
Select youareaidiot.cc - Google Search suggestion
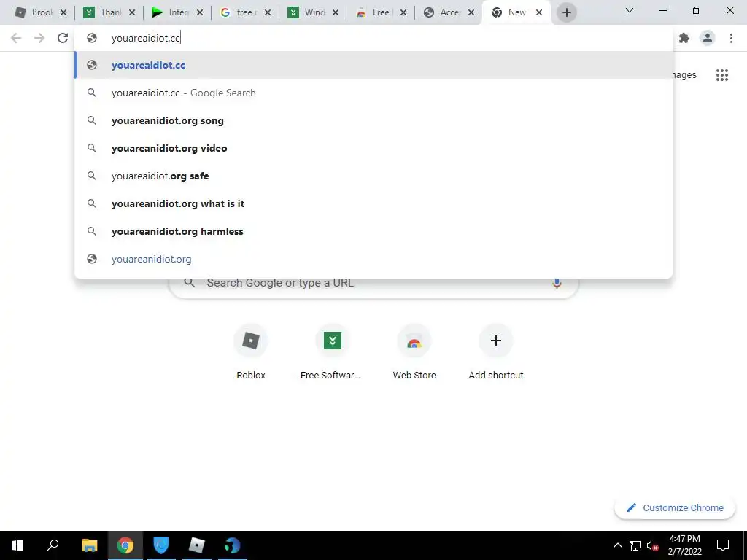373,93
